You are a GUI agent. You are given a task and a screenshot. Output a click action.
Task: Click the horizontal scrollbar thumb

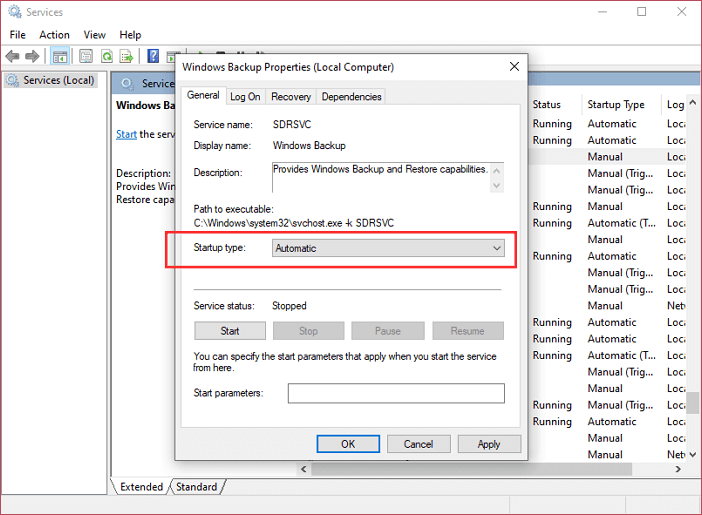[x=471, y=469]
